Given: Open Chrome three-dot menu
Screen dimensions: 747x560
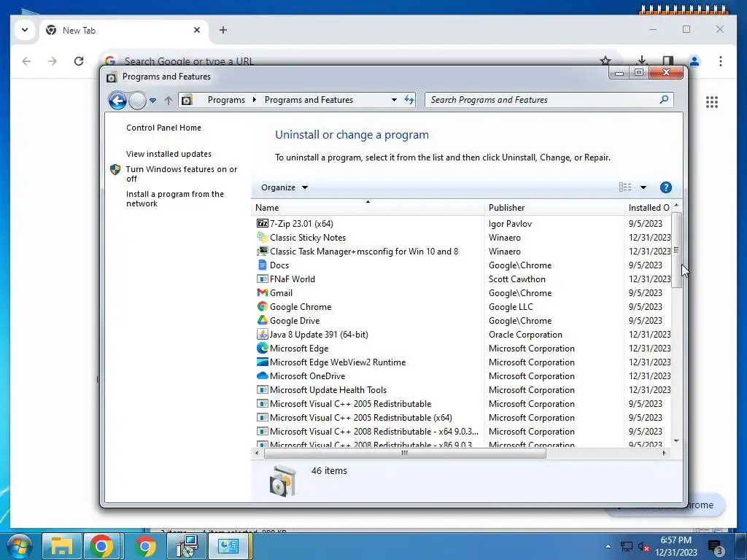Looking at the screenshot, I should click(x=720, y=61).
